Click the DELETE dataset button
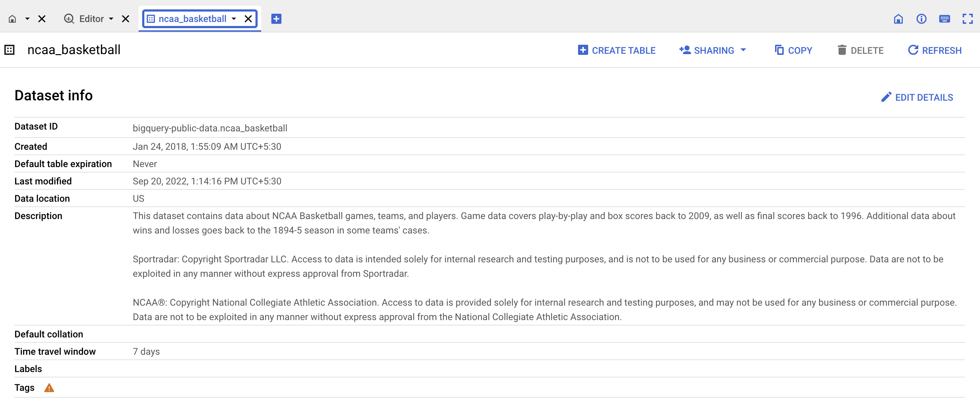The width and height of the screenshot is (980, 402). (860, 50)
